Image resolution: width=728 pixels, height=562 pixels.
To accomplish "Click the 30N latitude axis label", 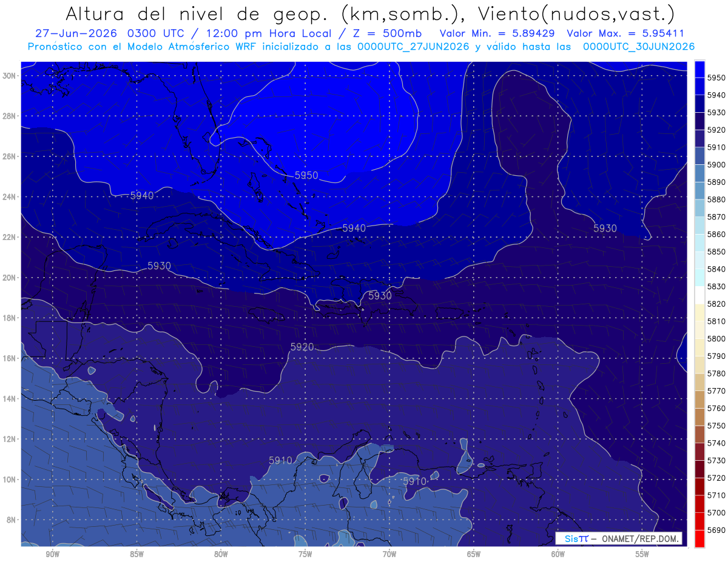I will point(10,76).
